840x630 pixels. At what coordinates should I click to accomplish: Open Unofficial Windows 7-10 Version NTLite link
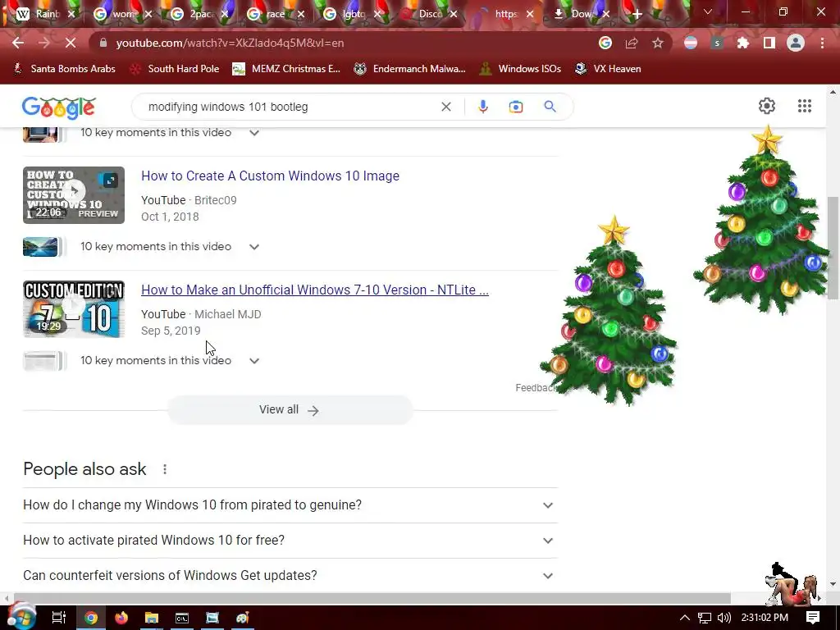314,290
